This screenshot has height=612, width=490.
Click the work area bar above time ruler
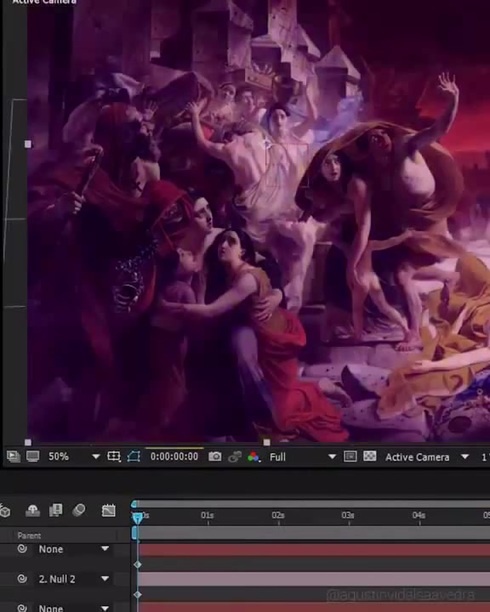pyautogui.click(x=312, y=533)
